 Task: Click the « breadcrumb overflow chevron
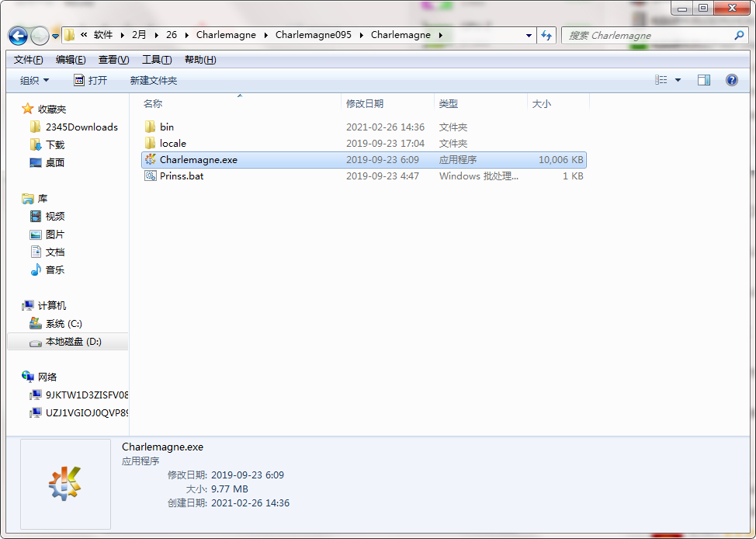84,35
